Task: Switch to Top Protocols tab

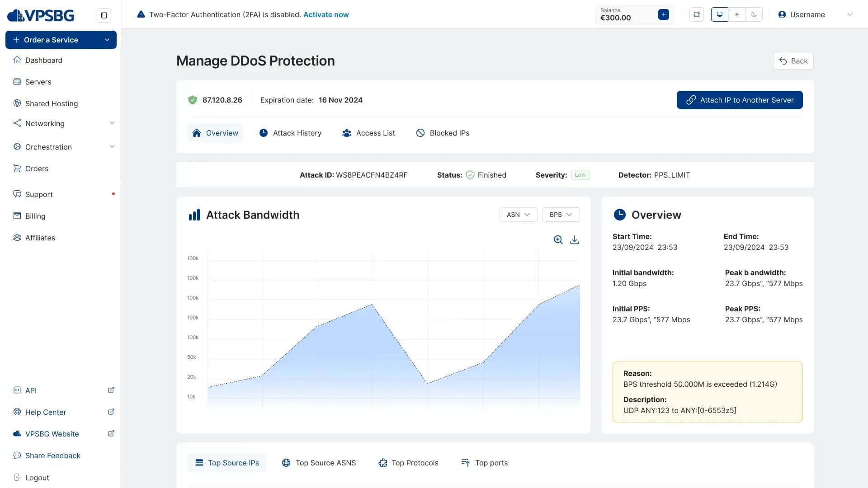Action: click(x=409, y=463)
